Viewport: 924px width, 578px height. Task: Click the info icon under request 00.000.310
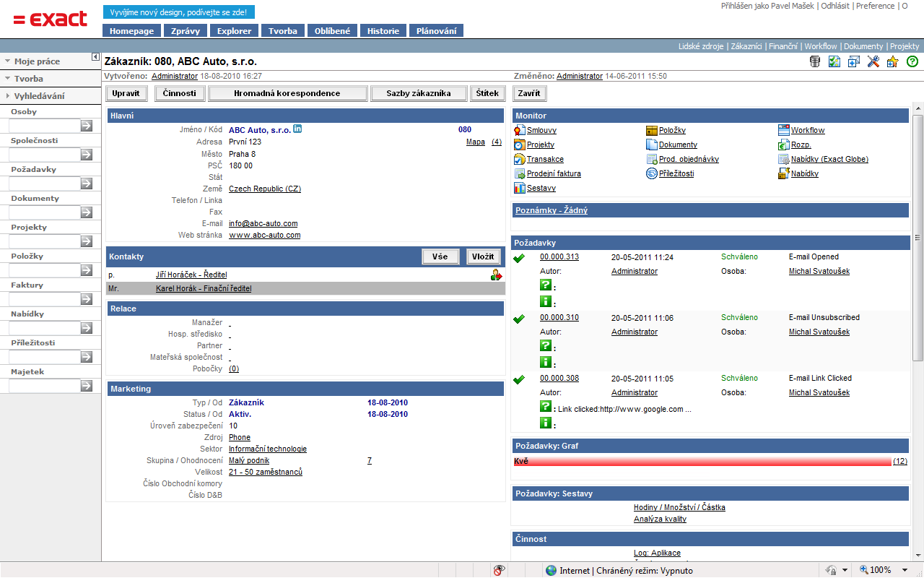point(546,362)
